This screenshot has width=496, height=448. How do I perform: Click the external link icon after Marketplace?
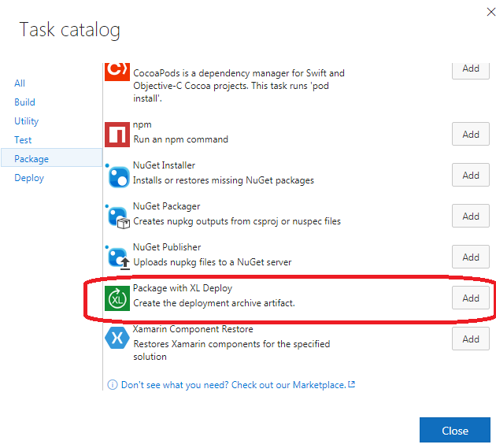[x=351, y=384]
